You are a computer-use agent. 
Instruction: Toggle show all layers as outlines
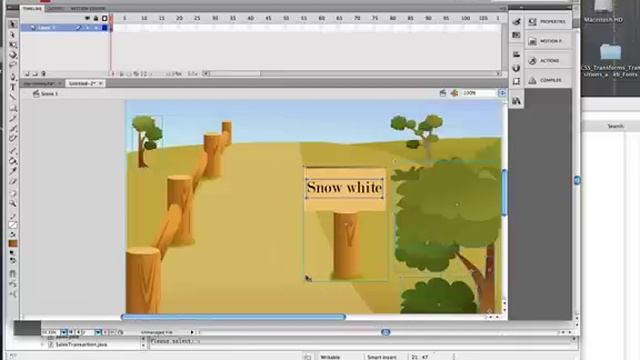[x=104, y=18]
